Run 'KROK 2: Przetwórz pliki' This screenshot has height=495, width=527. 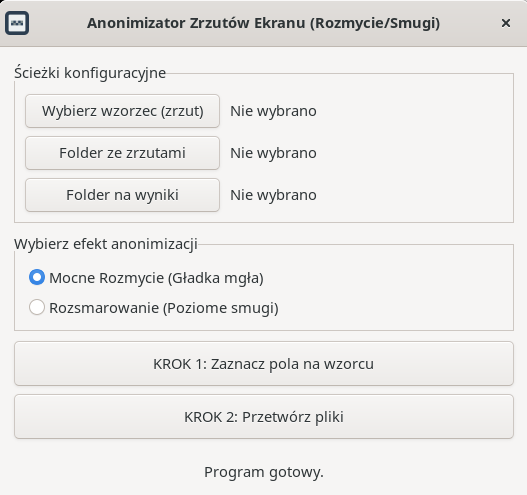264,417
